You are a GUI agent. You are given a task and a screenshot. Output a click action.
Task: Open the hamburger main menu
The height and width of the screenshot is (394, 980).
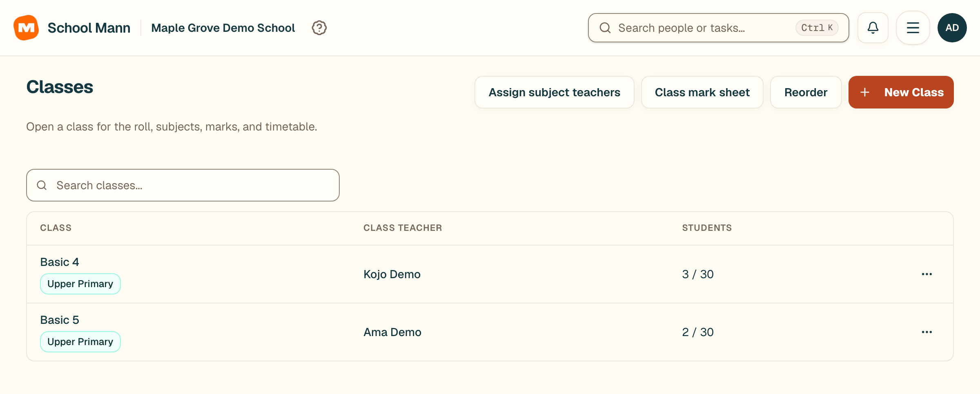click(913, 28)
